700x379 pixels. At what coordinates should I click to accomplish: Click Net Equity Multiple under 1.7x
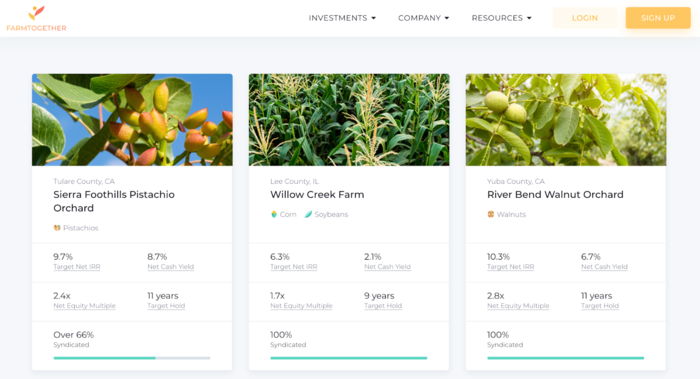(x=301, y=306)
